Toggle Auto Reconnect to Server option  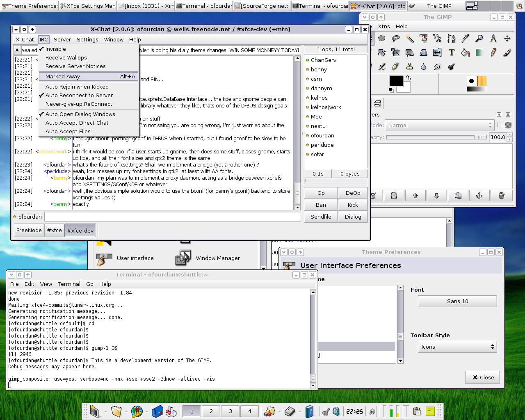point(79,96)
